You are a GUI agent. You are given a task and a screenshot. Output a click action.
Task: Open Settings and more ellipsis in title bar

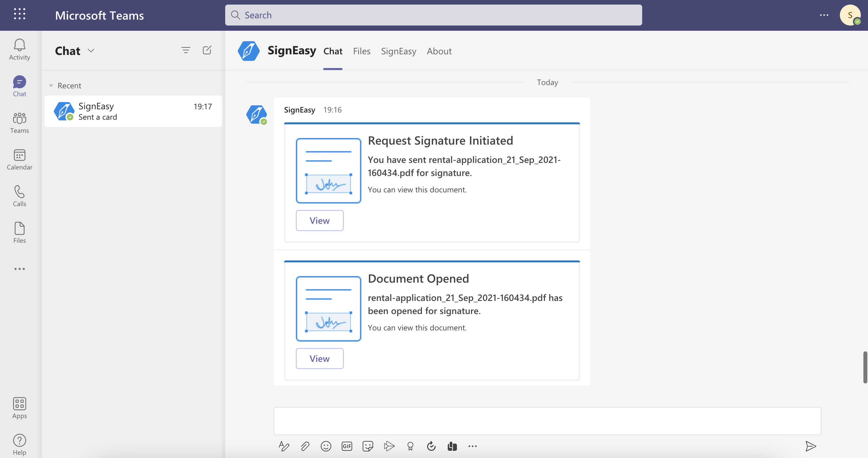pos(824,15)
